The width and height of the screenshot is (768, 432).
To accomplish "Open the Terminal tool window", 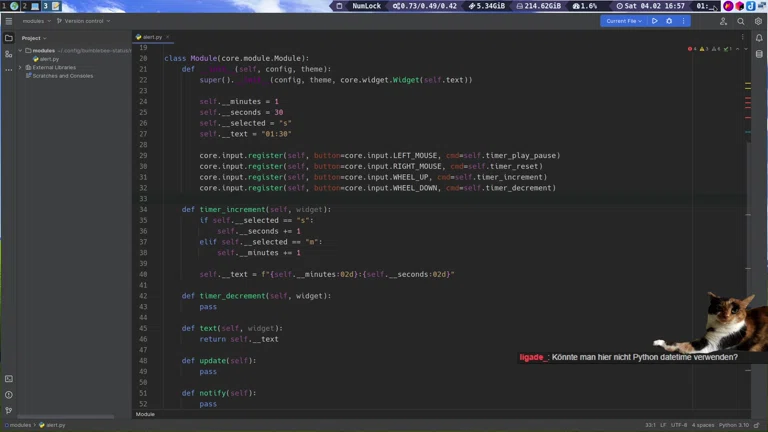I will (9, 379).
